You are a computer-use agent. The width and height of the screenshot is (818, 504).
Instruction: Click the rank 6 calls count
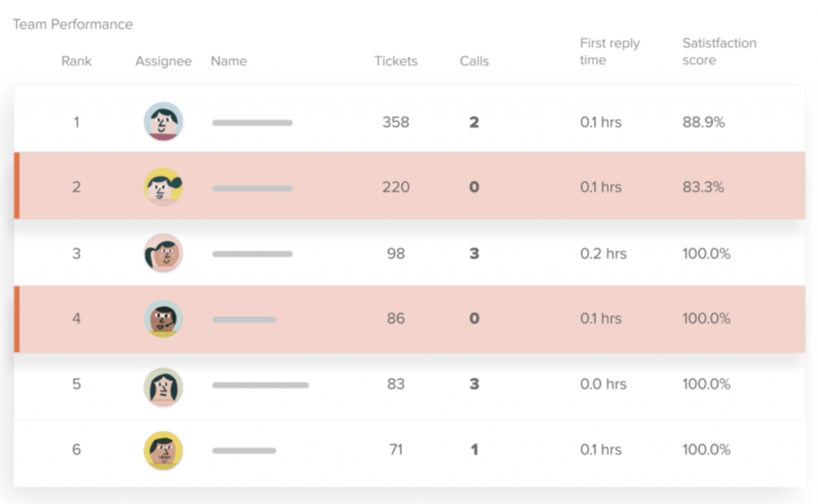coord(475,449)
